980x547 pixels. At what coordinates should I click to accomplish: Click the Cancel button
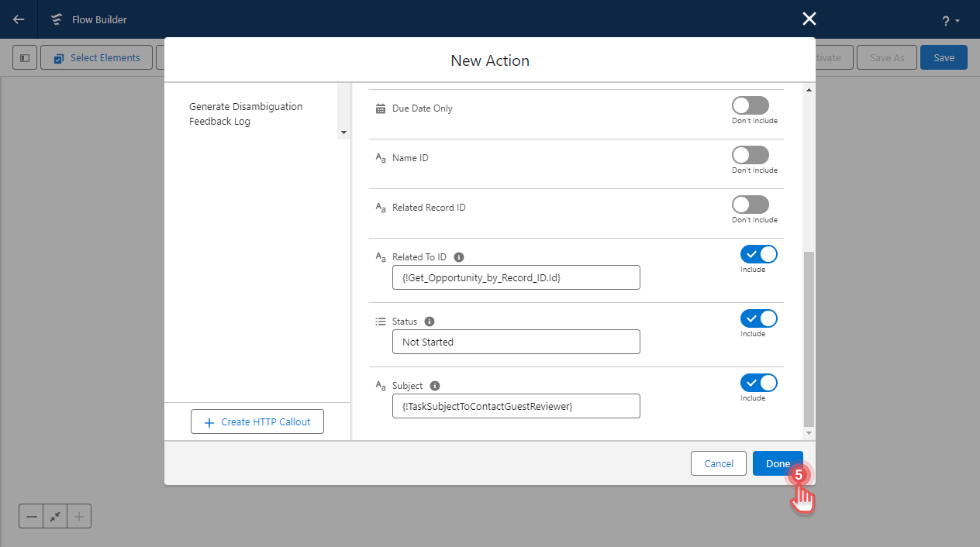(718, 463)
